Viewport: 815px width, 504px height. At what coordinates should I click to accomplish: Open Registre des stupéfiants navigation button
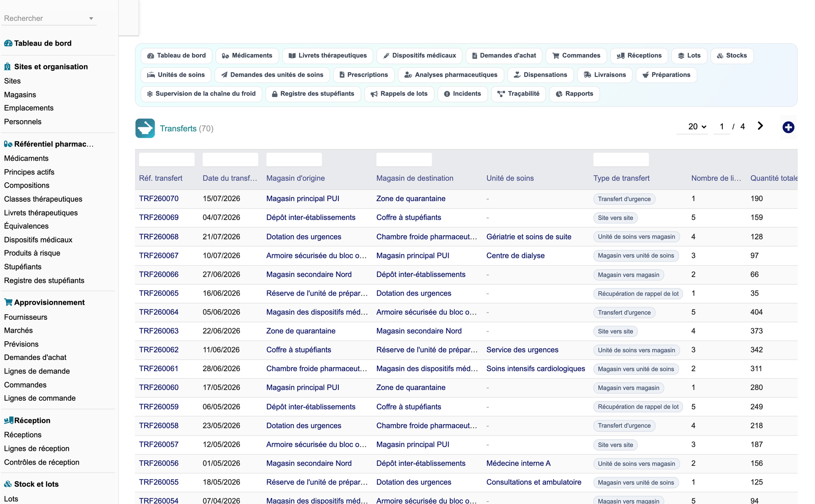[x=313, y=94]
